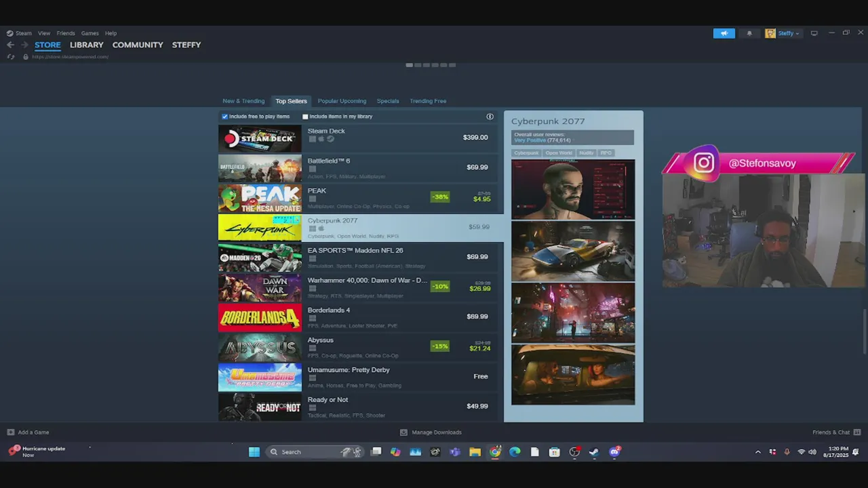Click the Apple icon in Cyberpunk 2077 row

(x=321, y=228)
